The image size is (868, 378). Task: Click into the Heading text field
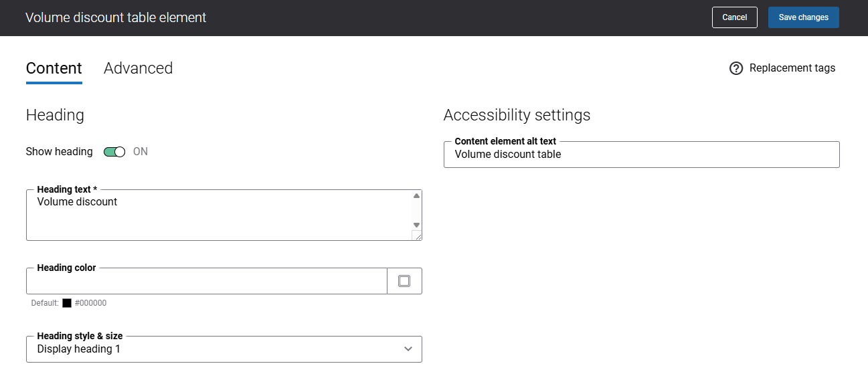point(219,215)
